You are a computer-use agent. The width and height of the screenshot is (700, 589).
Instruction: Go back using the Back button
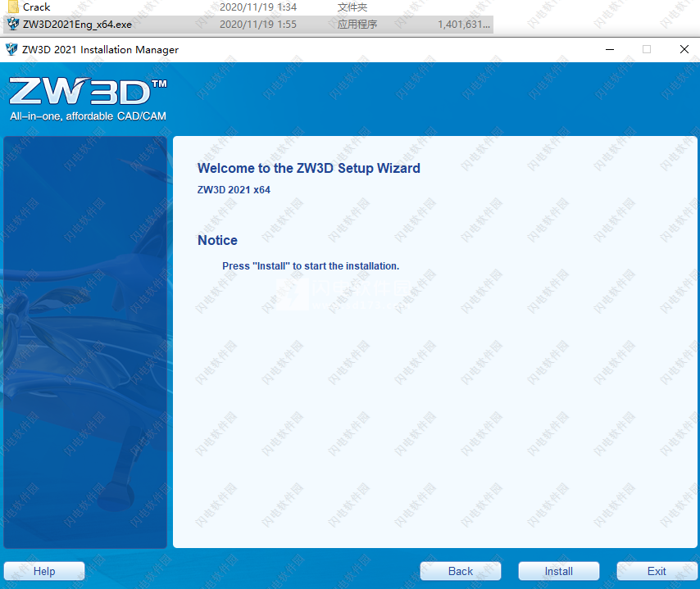point(461,571)
